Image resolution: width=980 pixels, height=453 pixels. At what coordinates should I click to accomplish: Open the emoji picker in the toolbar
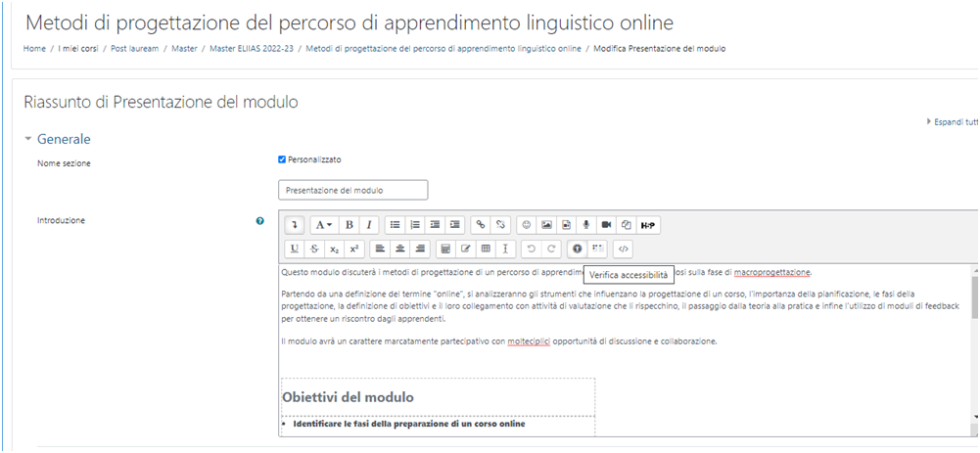tap(527, 225)
